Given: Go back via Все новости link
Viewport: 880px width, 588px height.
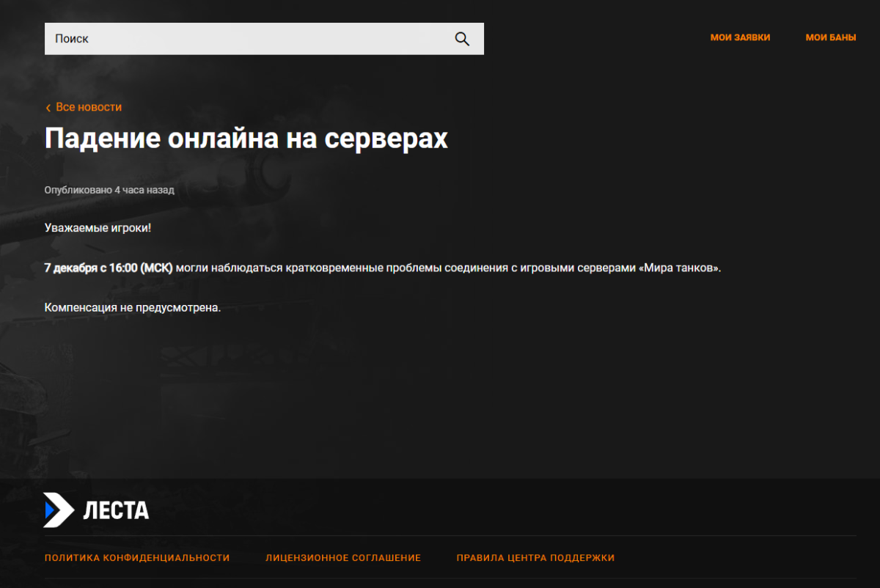Looking at the screenshot, I should coord(89,107).
